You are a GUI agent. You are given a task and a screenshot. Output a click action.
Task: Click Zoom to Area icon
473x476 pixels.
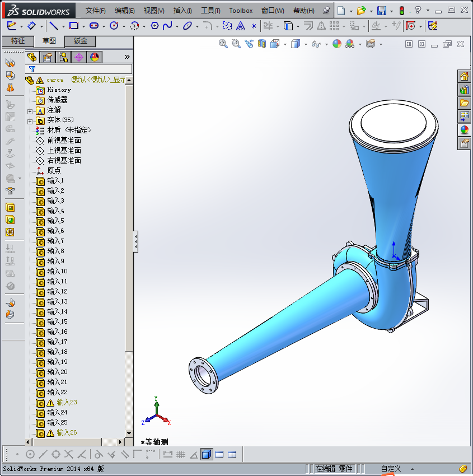(x=236, y=44)
